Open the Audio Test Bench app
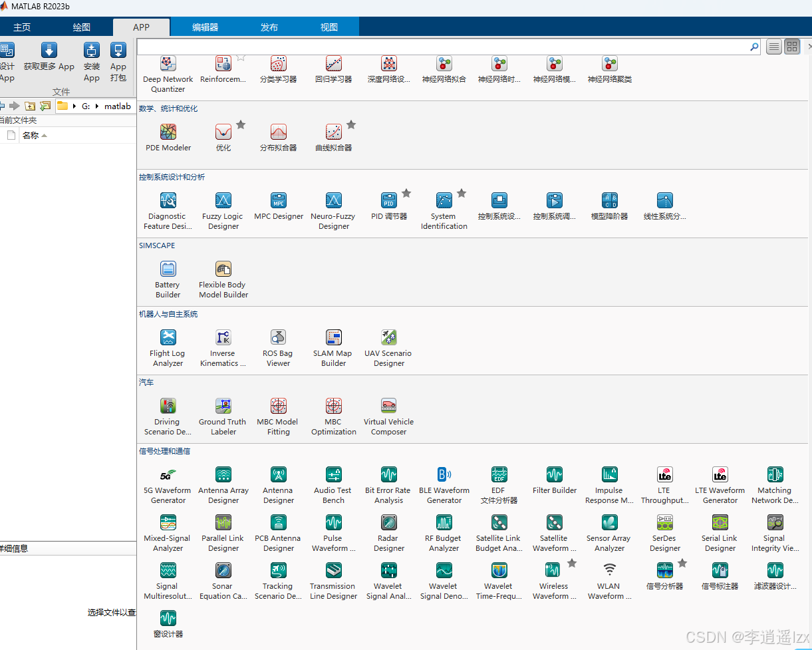812x650 pixels. click(334, 485)
